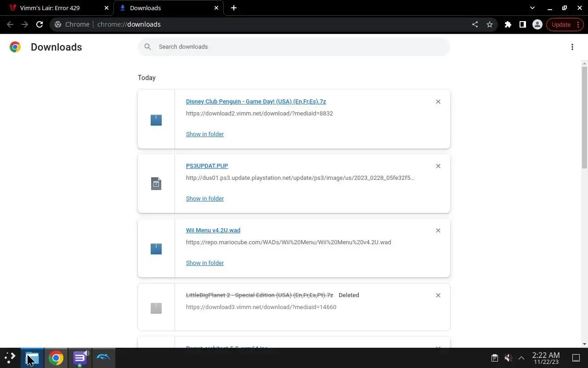Open the Wii Menu v4.2U.wad link
Image resolution: width=588 pixels, height=368 pixels.
point(213,230)
